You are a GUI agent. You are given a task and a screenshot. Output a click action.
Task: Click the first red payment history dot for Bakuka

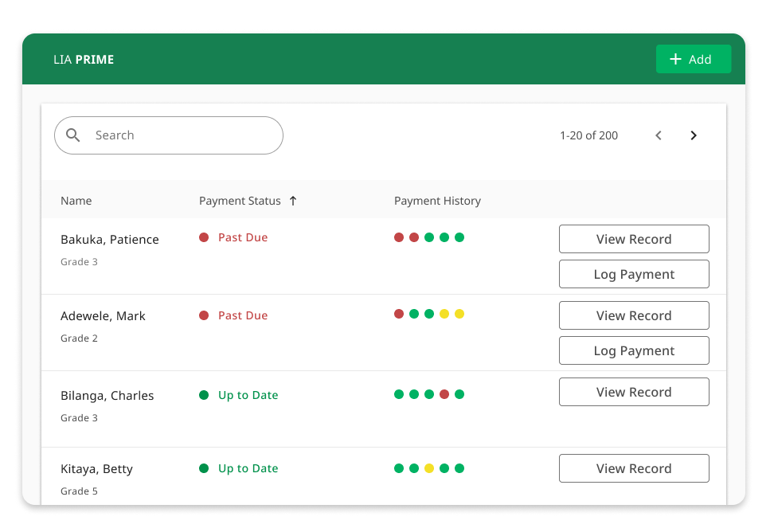pos(399,237)
